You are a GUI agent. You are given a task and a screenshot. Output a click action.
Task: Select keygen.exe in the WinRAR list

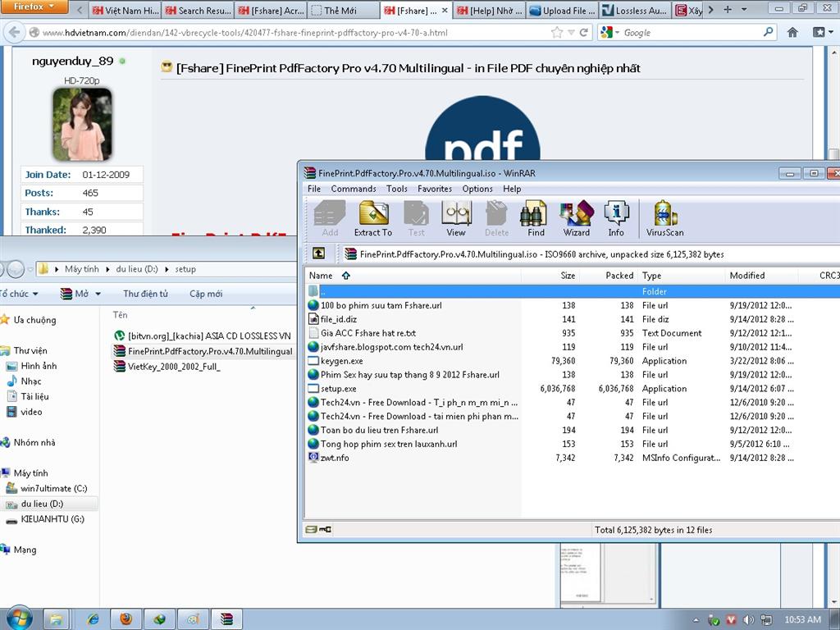(341, 361)
